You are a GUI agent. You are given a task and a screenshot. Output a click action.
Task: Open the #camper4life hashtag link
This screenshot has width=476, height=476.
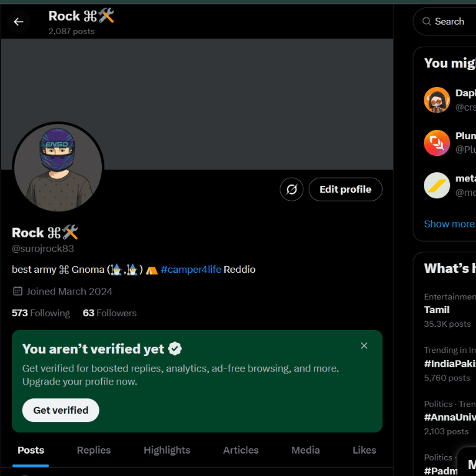tap(191, 269)
